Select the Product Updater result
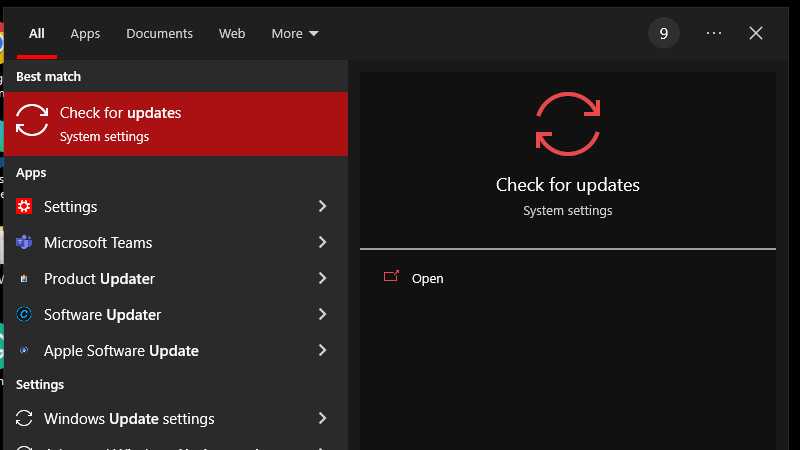Viewport: 800px width, 450px height. point(176,279)
